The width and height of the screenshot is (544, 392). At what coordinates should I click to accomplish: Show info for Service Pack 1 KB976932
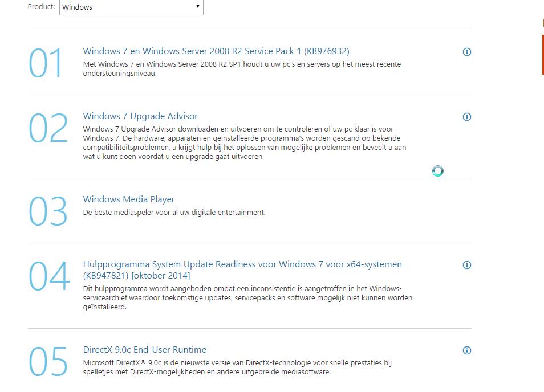pyautogui.click(x=467, y=52)
